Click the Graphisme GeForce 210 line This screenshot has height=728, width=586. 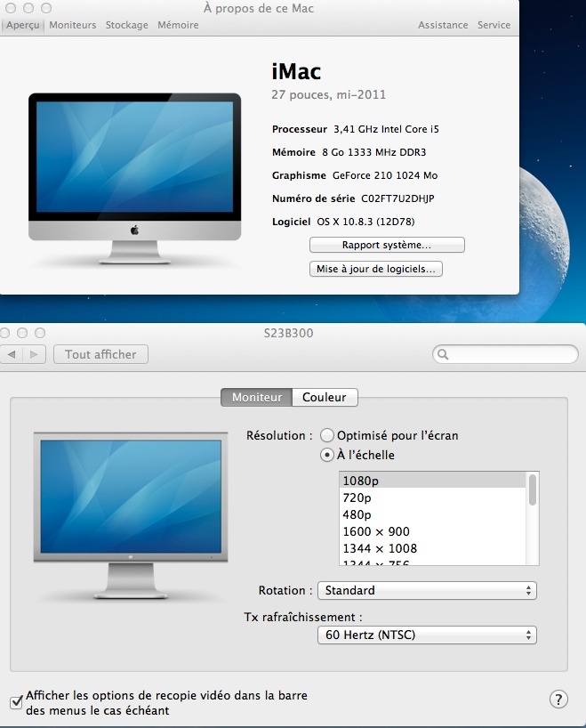355,175
